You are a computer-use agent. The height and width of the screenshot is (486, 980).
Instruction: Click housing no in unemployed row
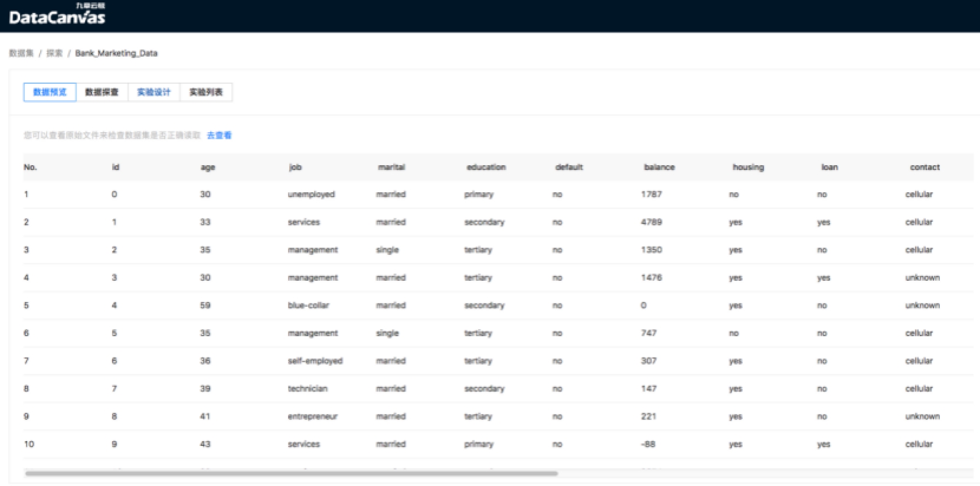(734, 195)
